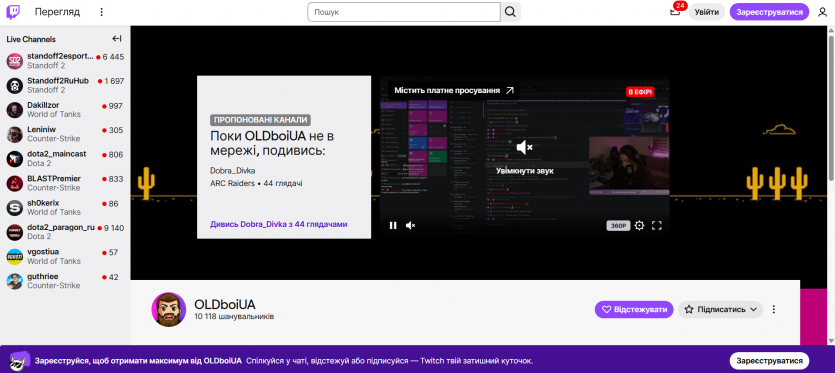
Task: Open the notifications inbox with badge 24
Action: coord(675,12)
